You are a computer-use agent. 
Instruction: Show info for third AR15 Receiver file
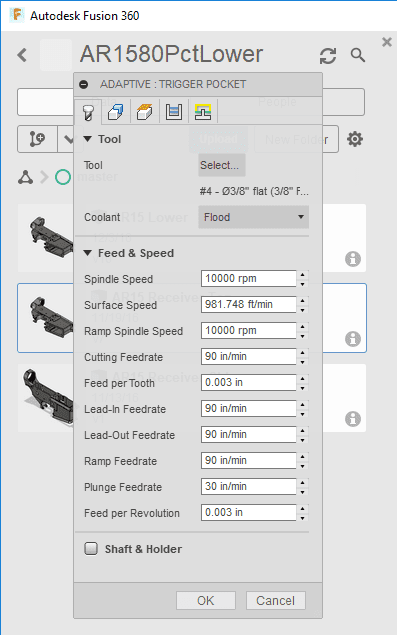tap(353, 419)
